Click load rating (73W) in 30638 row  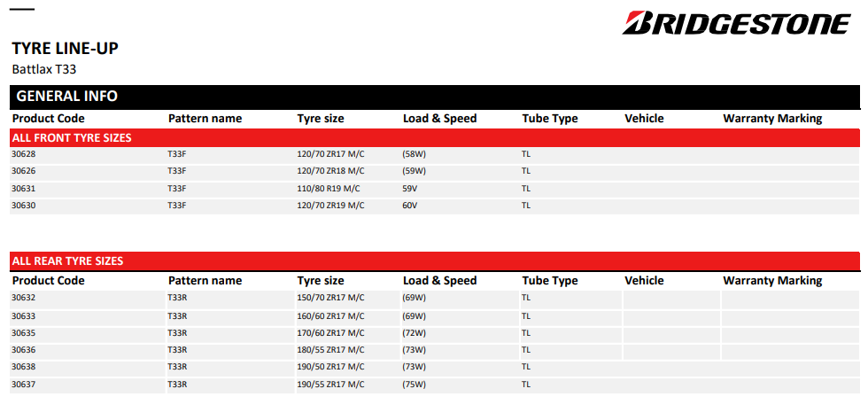(x=415, y=366)
